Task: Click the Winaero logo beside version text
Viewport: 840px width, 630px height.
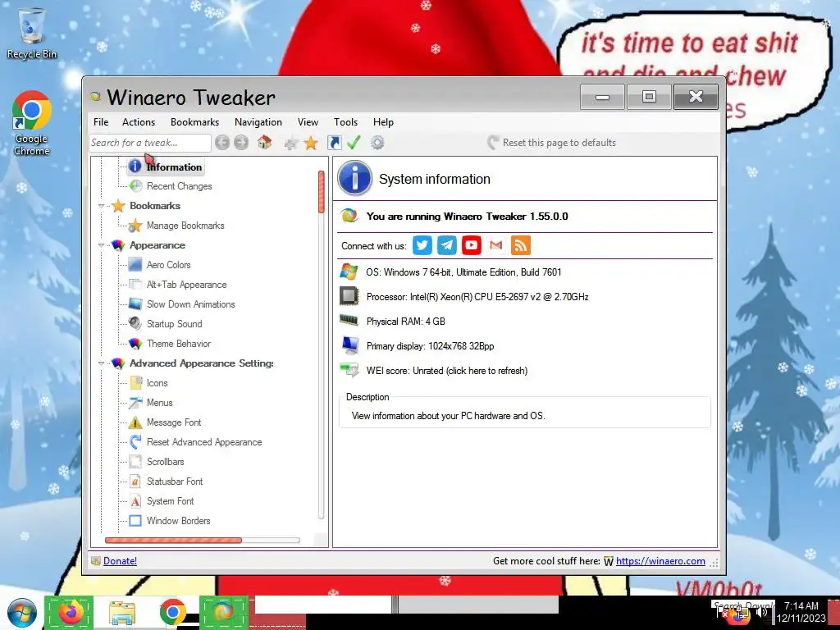Action: click(x=349, y=216)
